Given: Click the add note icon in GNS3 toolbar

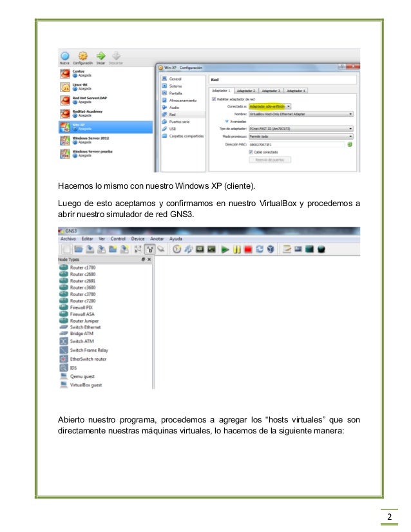Looking at the screenshot, I should tap(287, 249).
